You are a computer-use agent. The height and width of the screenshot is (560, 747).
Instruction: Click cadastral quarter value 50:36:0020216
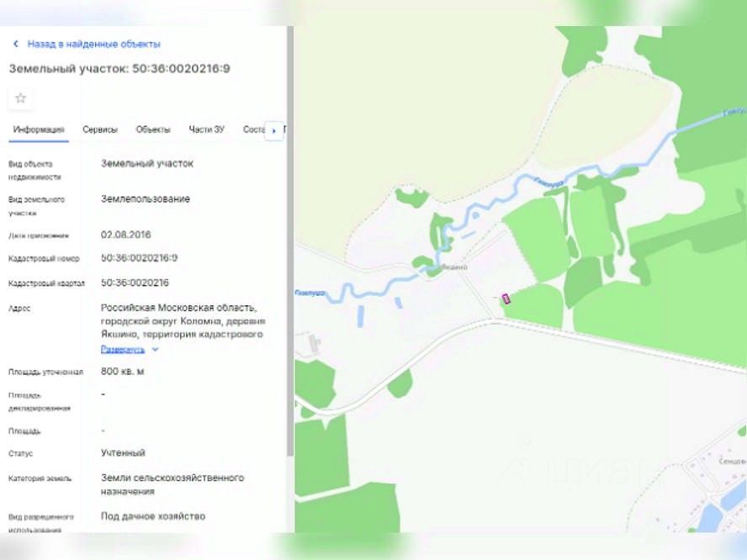click(135, 283)
